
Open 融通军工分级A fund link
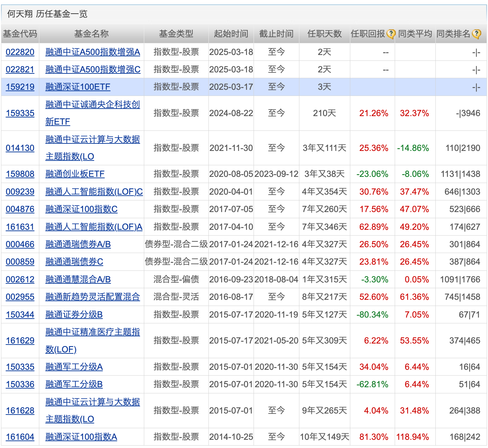tap(74, 367)
